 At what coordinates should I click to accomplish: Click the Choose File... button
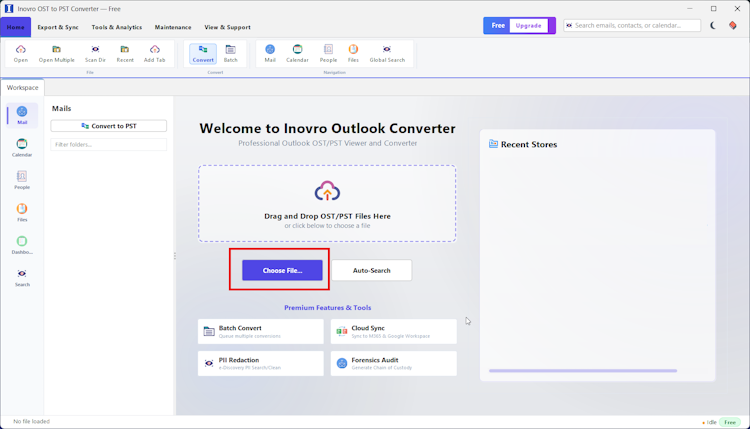(282, 270)
